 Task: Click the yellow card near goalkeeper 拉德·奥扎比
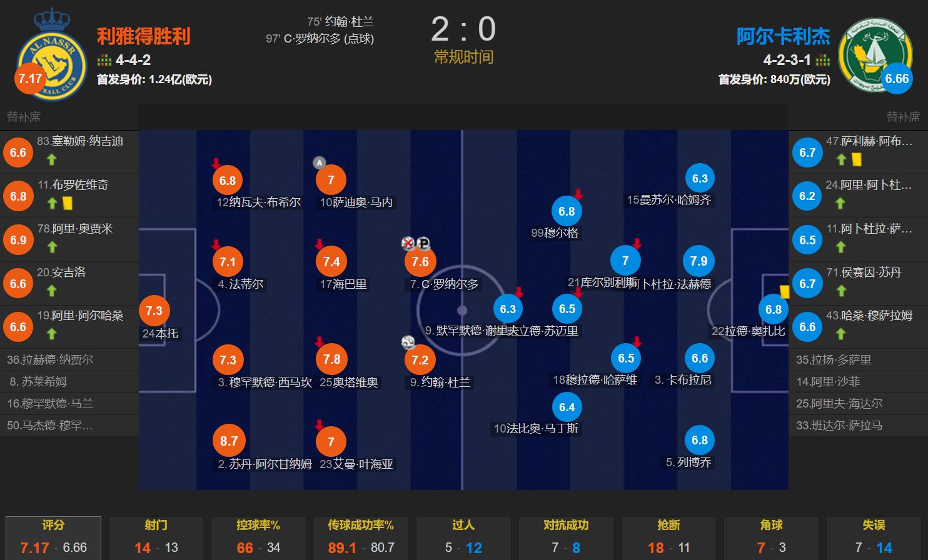784,291
